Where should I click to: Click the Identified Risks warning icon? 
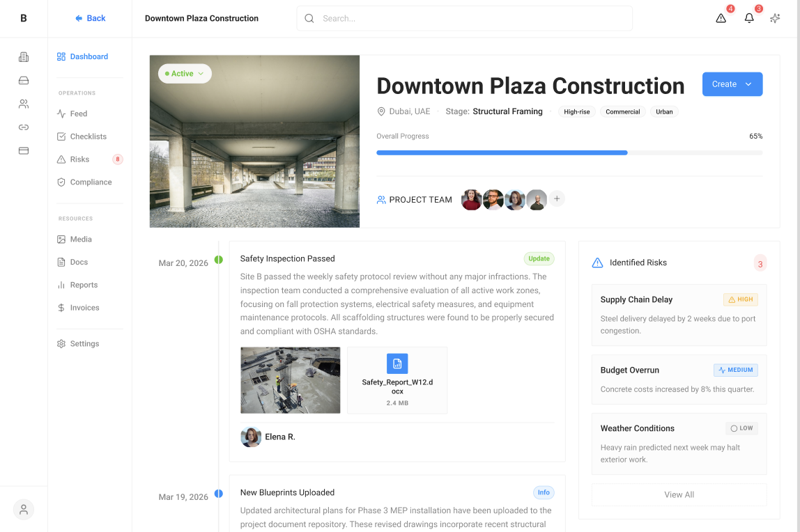pyautogui.click(x=597, y=263)
